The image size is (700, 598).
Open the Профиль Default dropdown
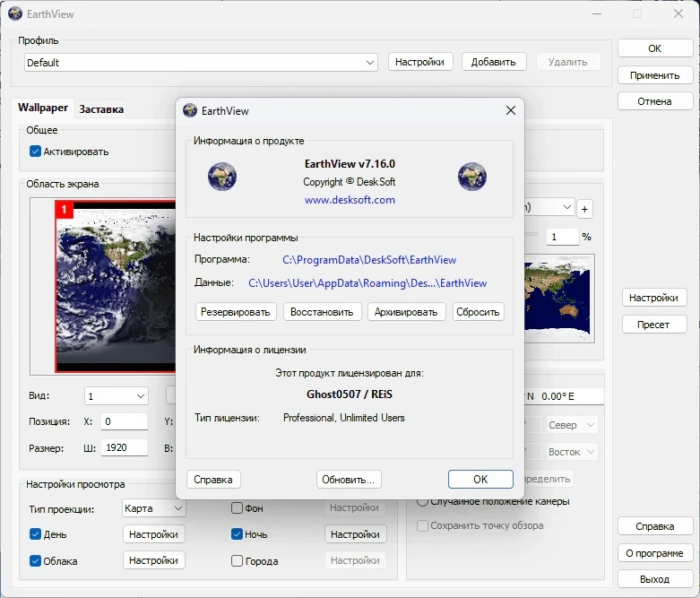[x=201, y=63]
